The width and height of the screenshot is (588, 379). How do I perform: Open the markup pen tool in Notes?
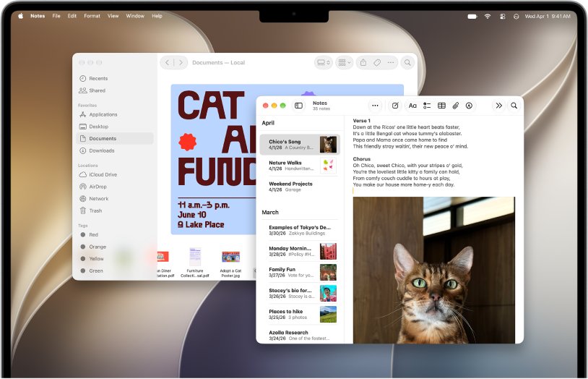click(469, 106)
